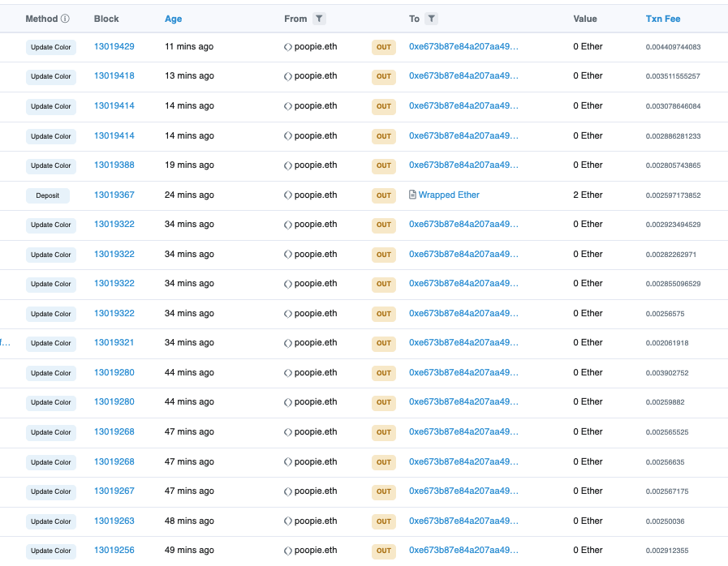Click the contract document icon beside Wrapped Ether
The image size is (728, 566).
coord(412,195)
